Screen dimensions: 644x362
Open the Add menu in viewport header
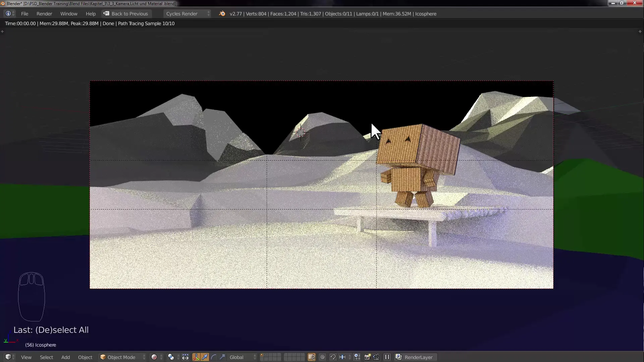tap(65, 357)
